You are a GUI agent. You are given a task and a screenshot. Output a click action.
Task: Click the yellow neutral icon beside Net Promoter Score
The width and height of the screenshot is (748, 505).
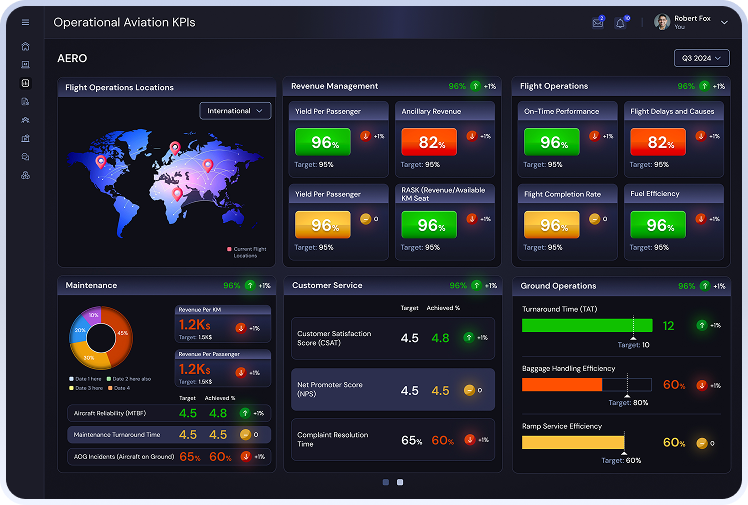468,390
